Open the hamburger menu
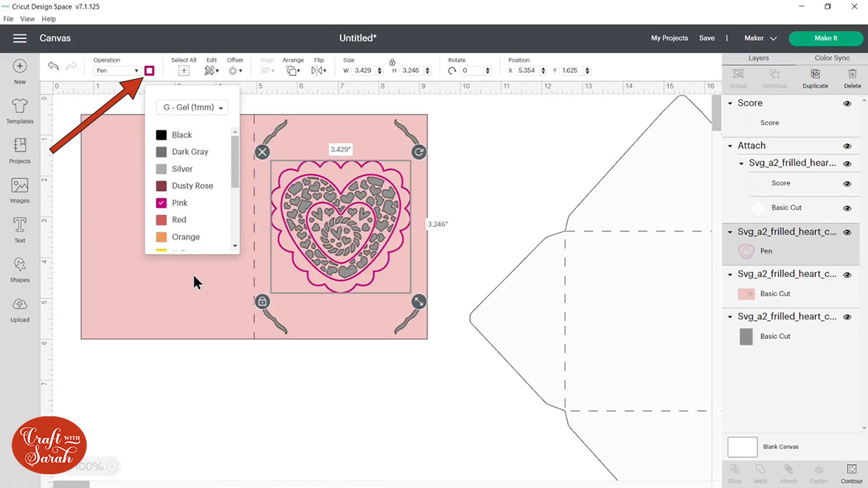The height and width of the screenshot is (488, 868). point(20,38)
